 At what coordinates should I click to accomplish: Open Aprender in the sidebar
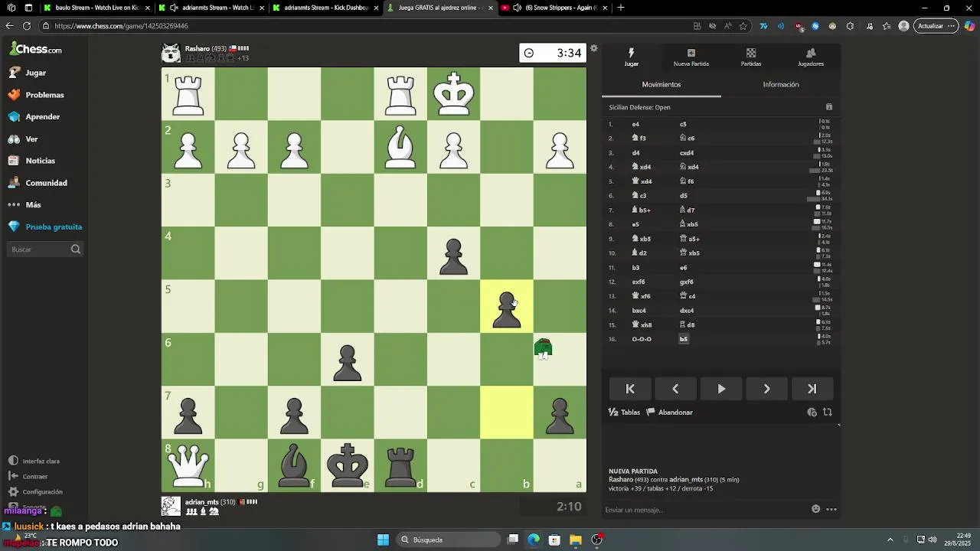(x=42, y=117)
